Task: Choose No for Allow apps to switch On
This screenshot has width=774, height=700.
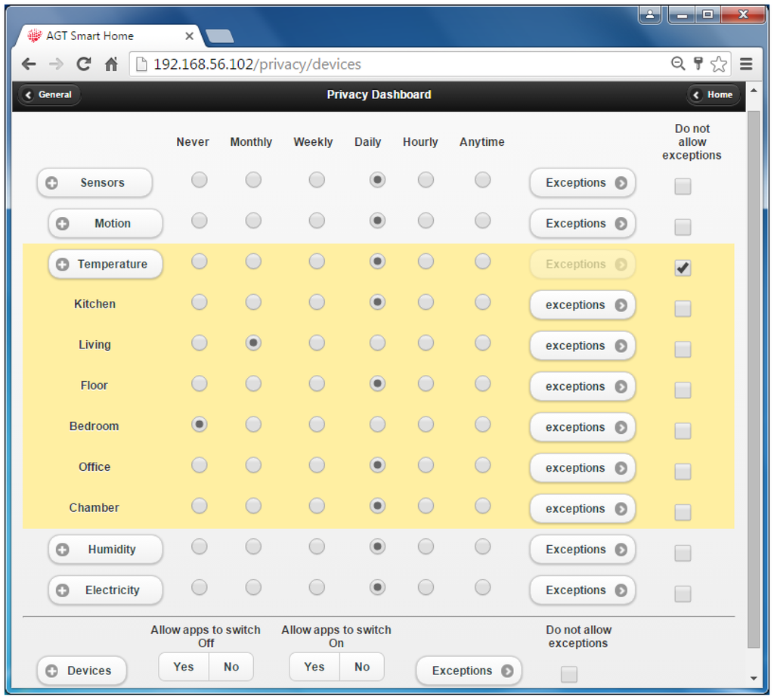Action: pyautogui.click(x=362, y=667)
